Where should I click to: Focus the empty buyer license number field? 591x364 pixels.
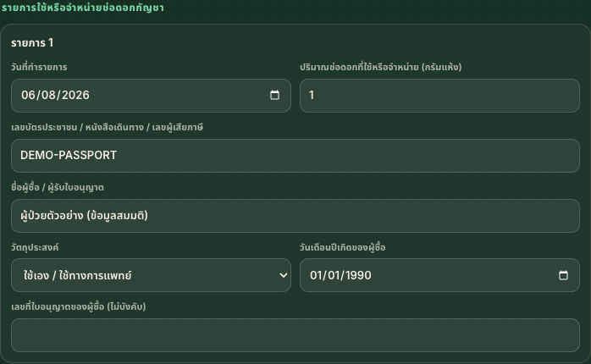[295, 335]
